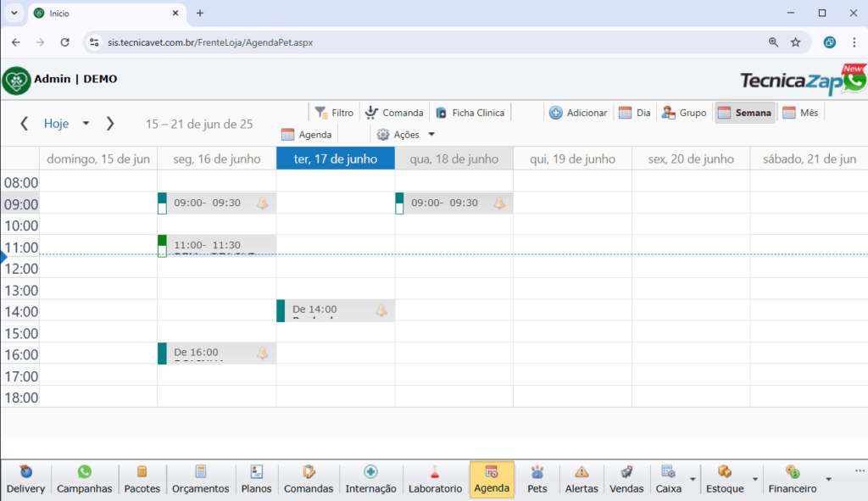Open Tuesday 14:00 appointment
868x501 pixels.
pyautogui.click(x=331, y=311)
